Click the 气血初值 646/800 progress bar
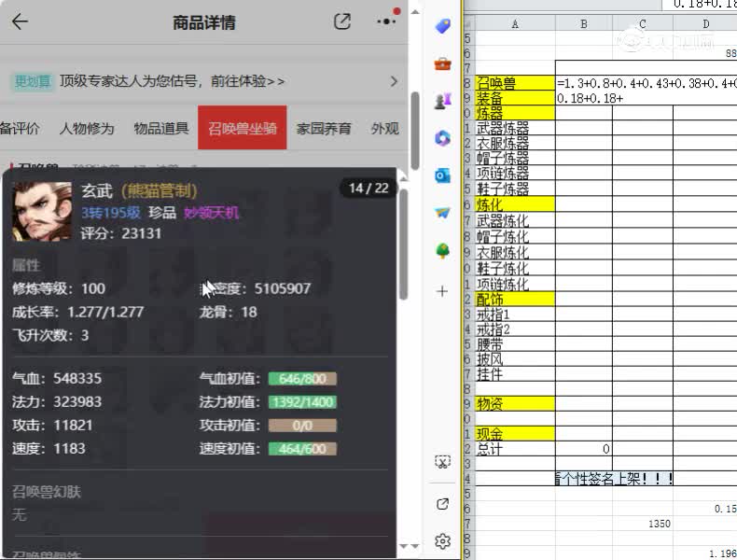The height and width of the screenshot is (560, 737). coord(302,379)
